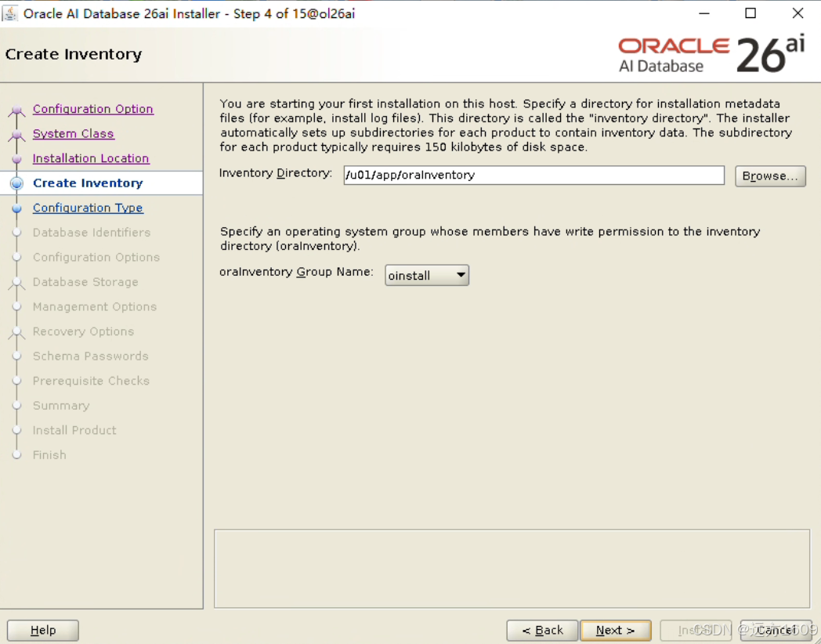Click the System Class step marker icon
The image size is (821, 644).
click(16, 134)
